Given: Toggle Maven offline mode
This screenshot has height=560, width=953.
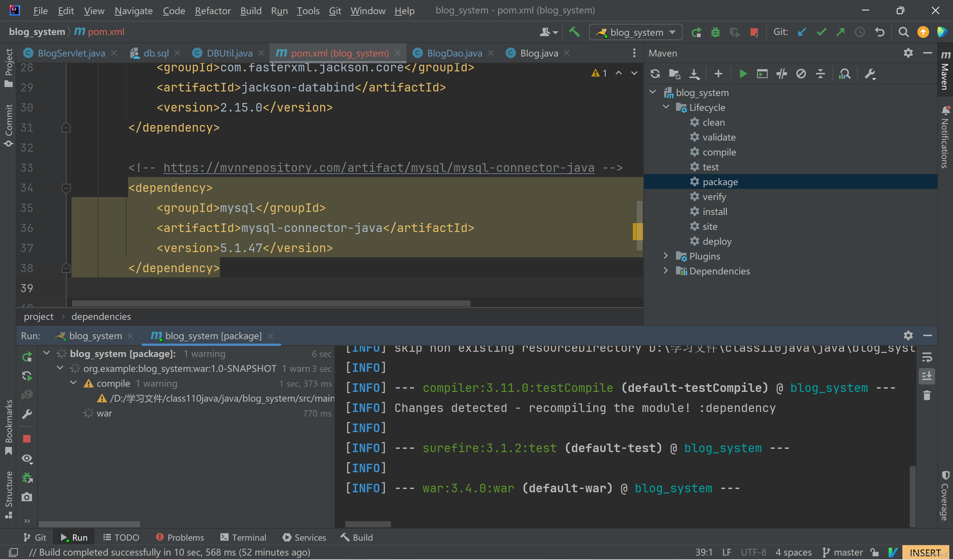Looking at the screenshot, I should coord(781,74).
